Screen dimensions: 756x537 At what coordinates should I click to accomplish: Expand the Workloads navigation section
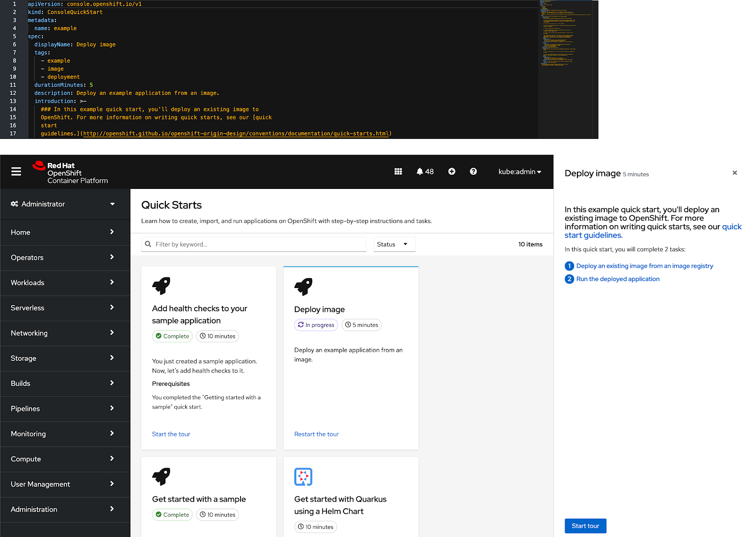click(65, 282)
